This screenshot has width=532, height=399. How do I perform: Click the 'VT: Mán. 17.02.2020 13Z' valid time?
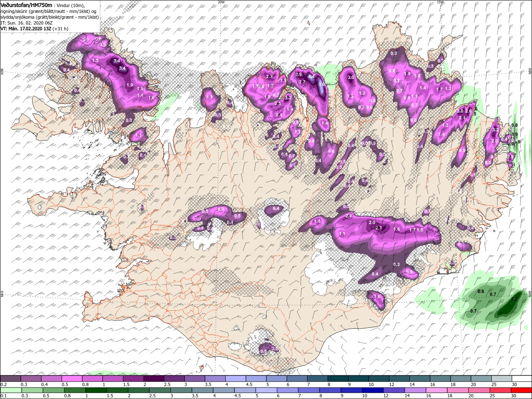(x=25, y=29)
